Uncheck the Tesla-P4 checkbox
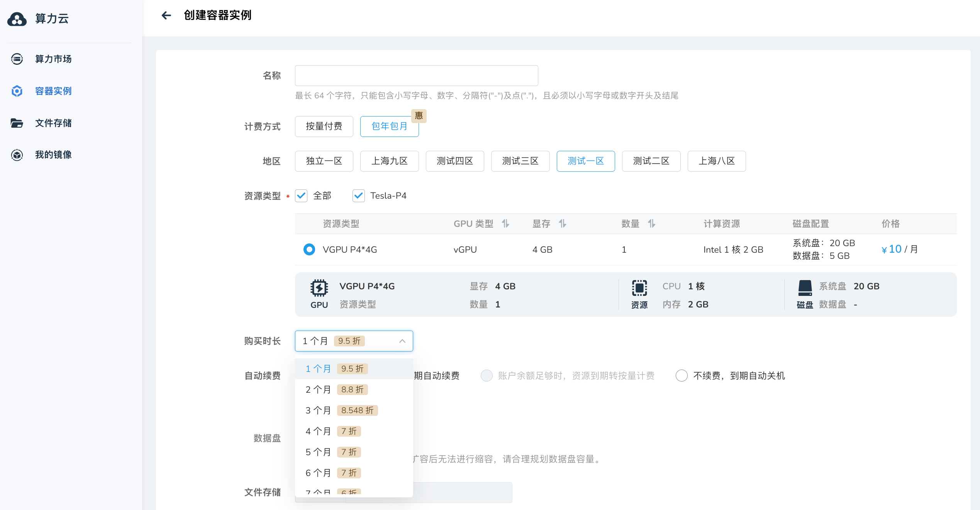The height and width of the screenshot is (510, 980). click(x=358, y=196)
